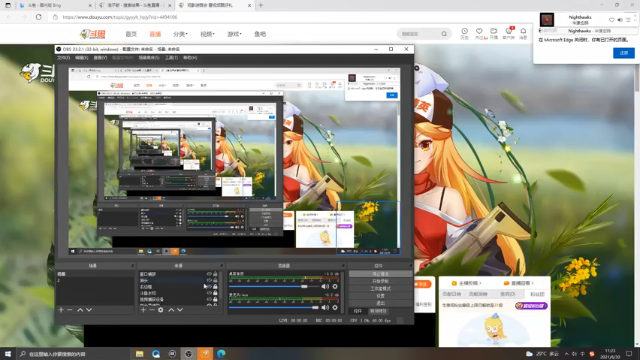
Task: Add a new source with the sources plus icon
Action: 143,310
